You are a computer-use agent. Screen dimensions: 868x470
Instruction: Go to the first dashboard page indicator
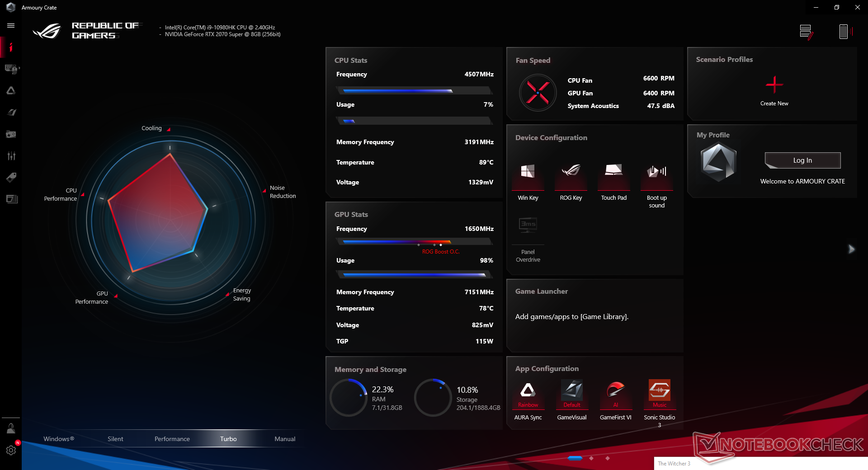[x=575, y=458]
